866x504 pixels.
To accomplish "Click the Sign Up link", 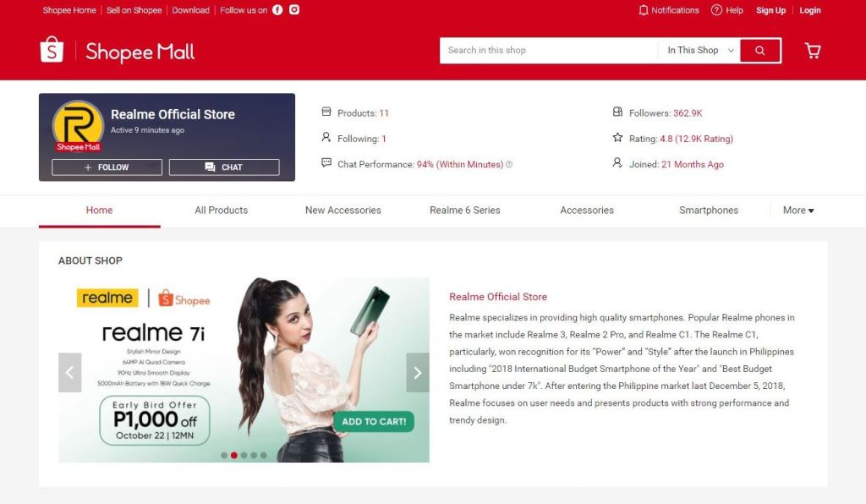I will point(770,10).
